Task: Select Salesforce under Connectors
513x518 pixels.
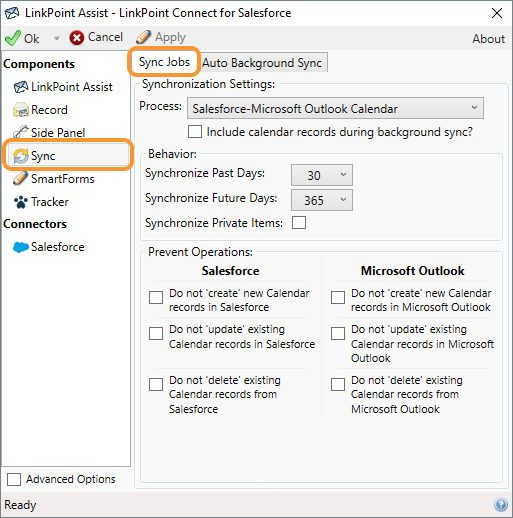Action: point(58,247)
